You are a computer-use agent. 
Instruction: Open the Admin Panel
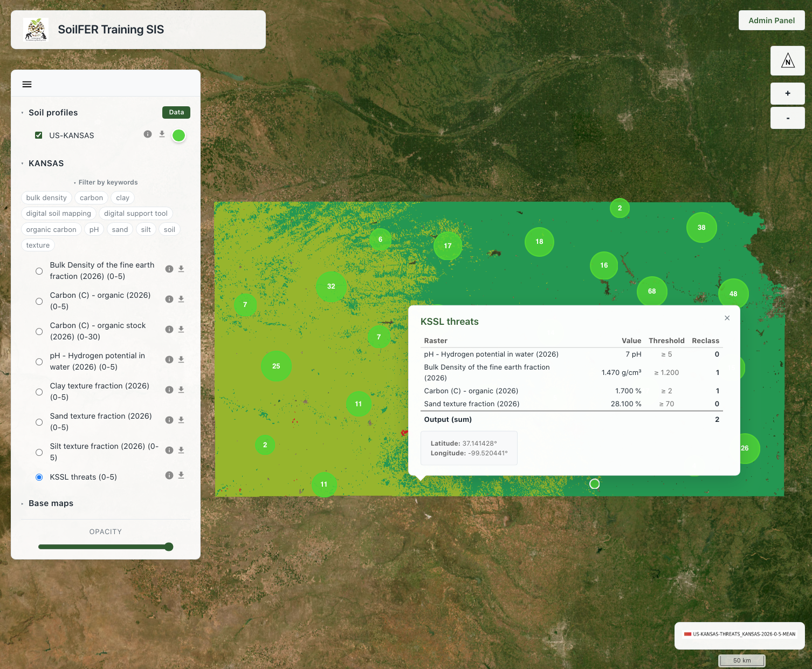click(772, 21)
